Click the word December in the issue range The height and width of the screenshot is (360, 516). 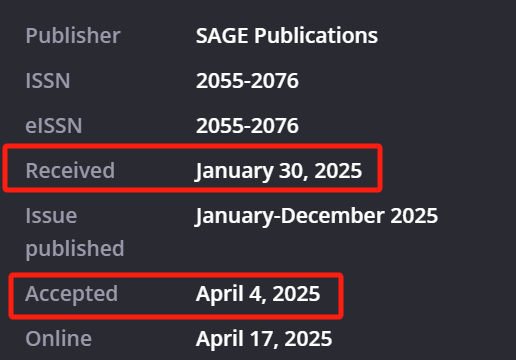point(333,216)
